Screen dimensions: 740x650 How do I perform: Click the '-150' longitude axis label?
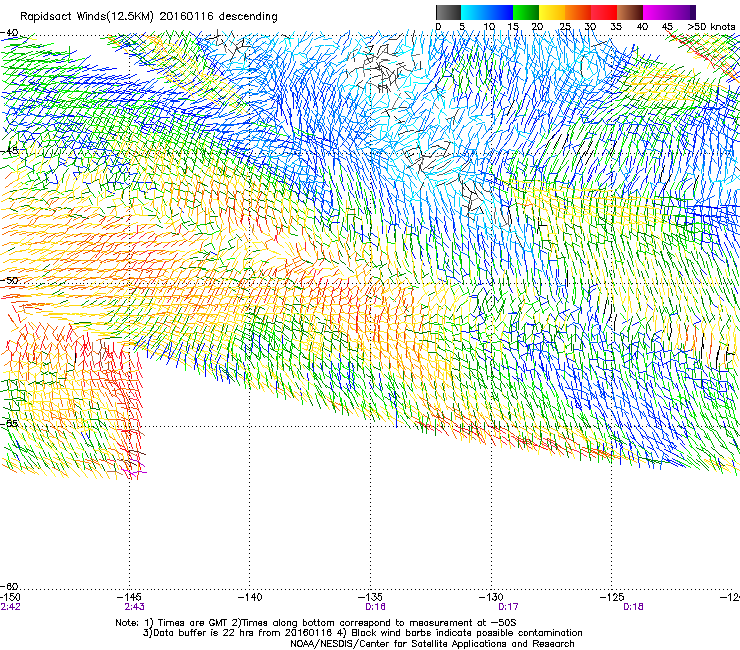point(10,597)
